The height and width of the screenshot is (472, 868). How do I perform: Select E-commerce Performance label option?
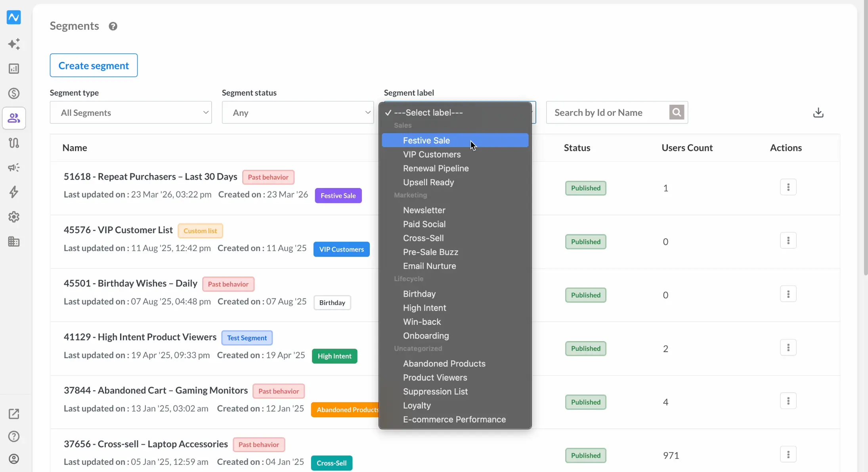tap(455, 419)
